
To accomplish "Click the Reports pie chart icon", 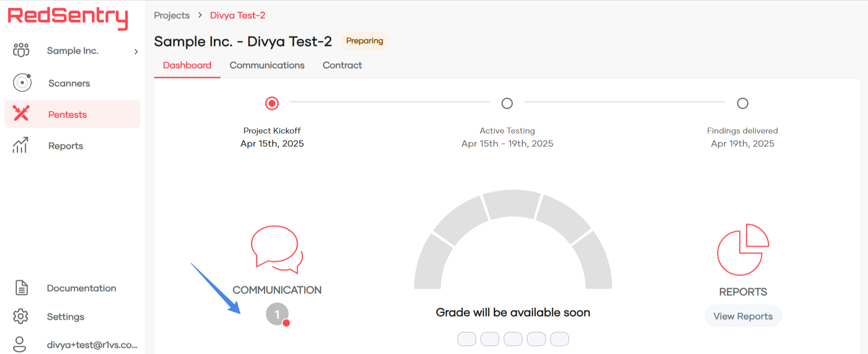I will (743, 250).
